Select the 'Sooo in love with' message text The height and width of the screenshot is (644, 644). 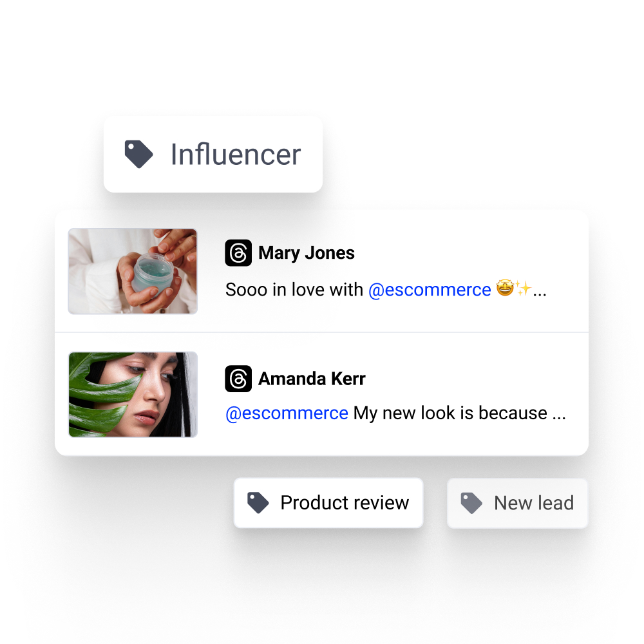[294, 290]
